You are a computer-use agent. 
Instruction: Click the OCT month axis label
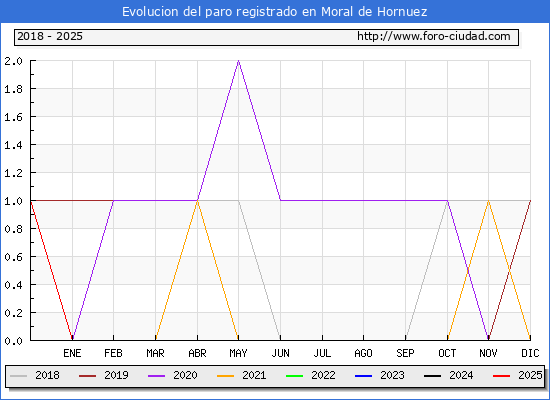[447, 353]
